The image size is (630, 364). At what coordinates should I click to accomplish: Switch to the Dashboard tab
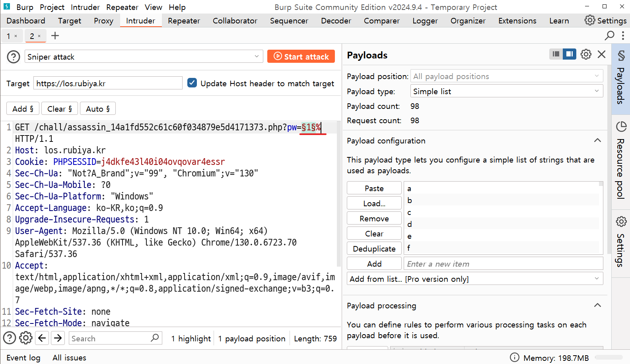26,21
